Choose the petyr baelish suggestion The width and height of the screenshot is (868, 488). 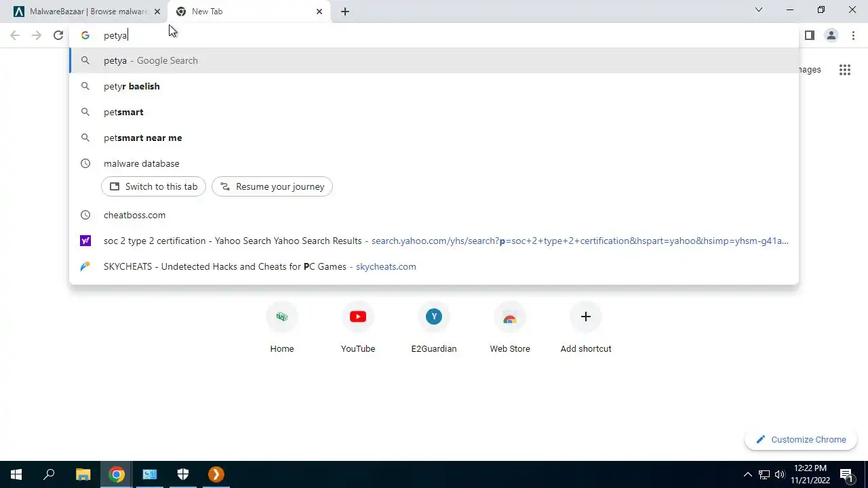[434, 86]
